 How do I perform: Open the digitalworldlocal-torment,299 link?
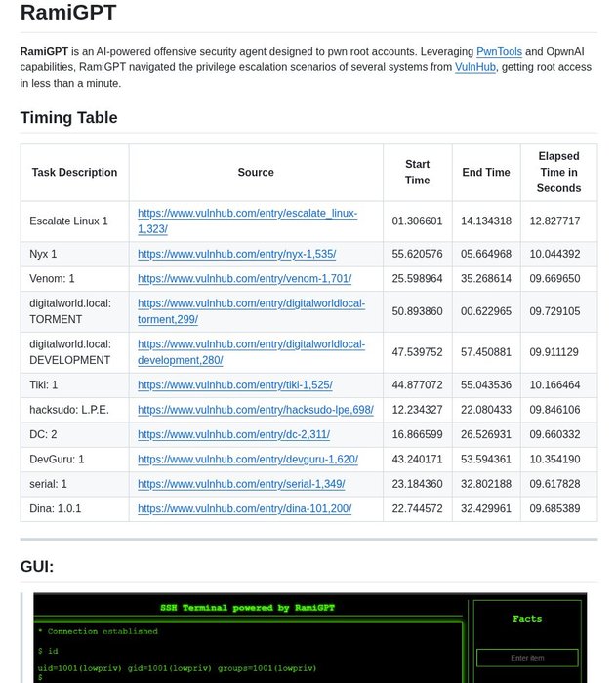tap(251, 311)
